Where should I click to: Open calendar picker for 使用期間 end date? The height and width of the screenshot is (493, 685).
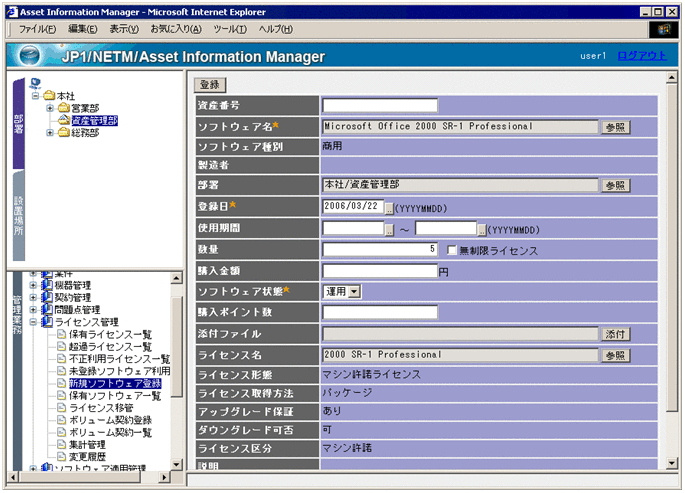481,229
